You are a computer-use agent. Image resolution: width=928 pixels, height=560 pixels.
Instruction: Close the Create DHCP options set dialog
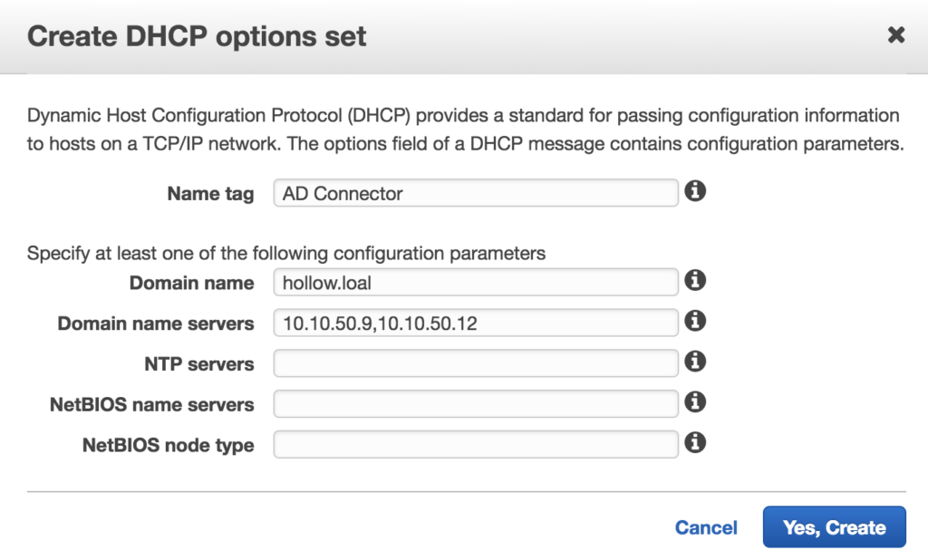click(x=895, y=35)
